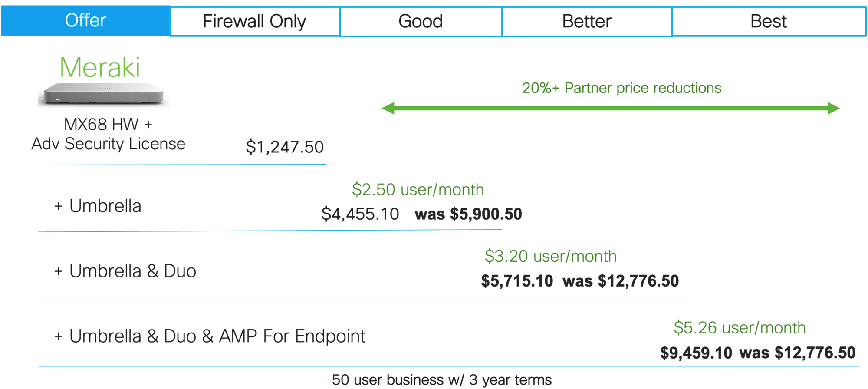
Task: Click the left arrowhead of green arrow
Action: pos(388,108)
